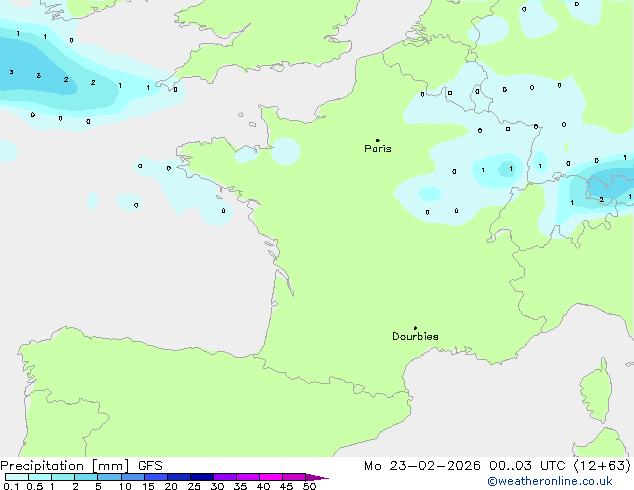Select the Paris location dot marker

click(x=378, y=140)
